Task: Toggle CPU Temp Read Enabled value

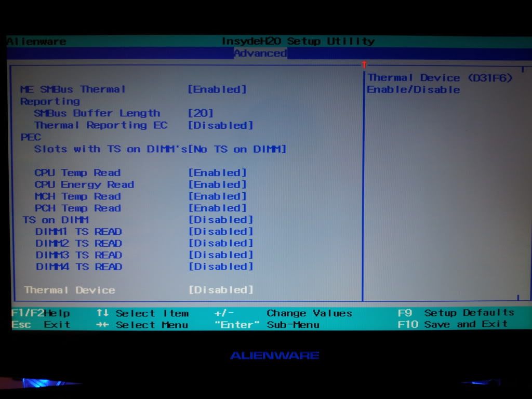Action: [x=217, y=172]
